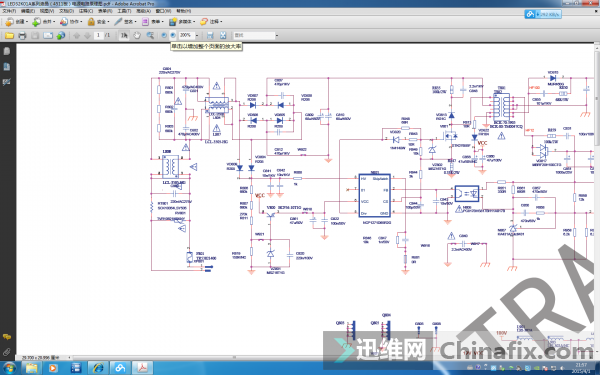Click the lock security button
This screenshot has height=375, width=600.
[x=99, y=22]
